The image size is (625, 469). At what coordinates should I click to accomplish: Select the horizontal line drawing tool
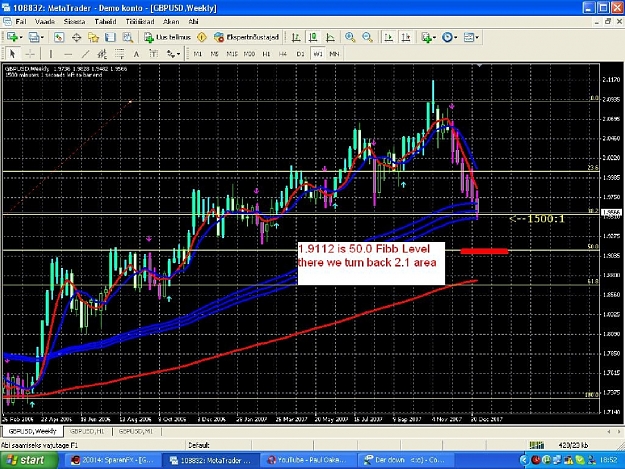68,53
